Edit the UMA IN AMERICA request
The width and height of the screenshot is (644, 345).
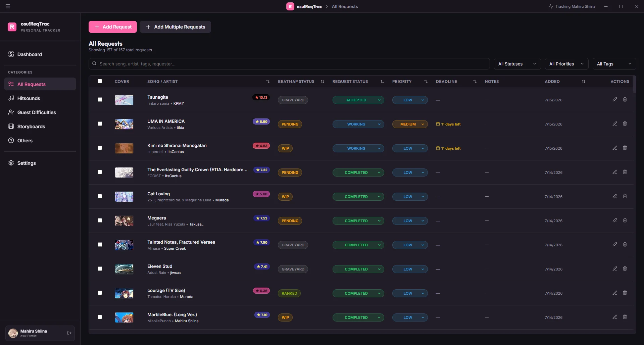point(615,124)
